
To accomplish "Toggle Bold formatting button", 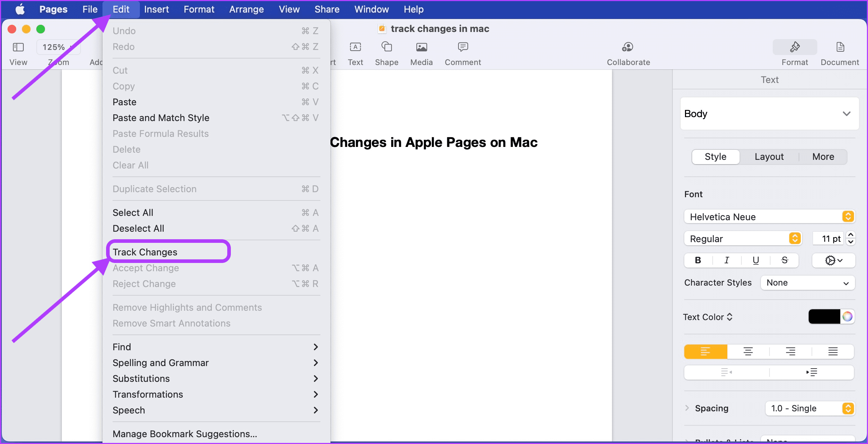I will coord(698,260).
